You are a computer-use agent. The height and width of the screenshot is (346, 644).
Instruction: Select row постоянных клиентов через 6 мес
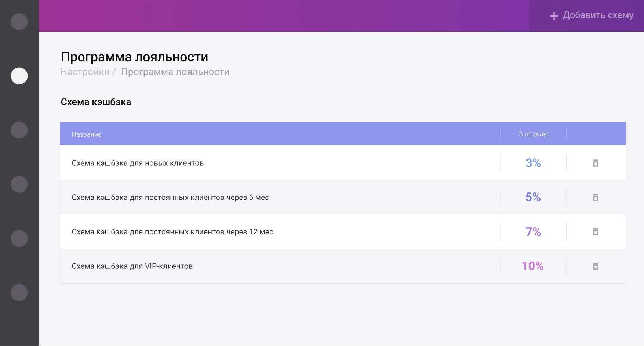[x=343, y=198]
